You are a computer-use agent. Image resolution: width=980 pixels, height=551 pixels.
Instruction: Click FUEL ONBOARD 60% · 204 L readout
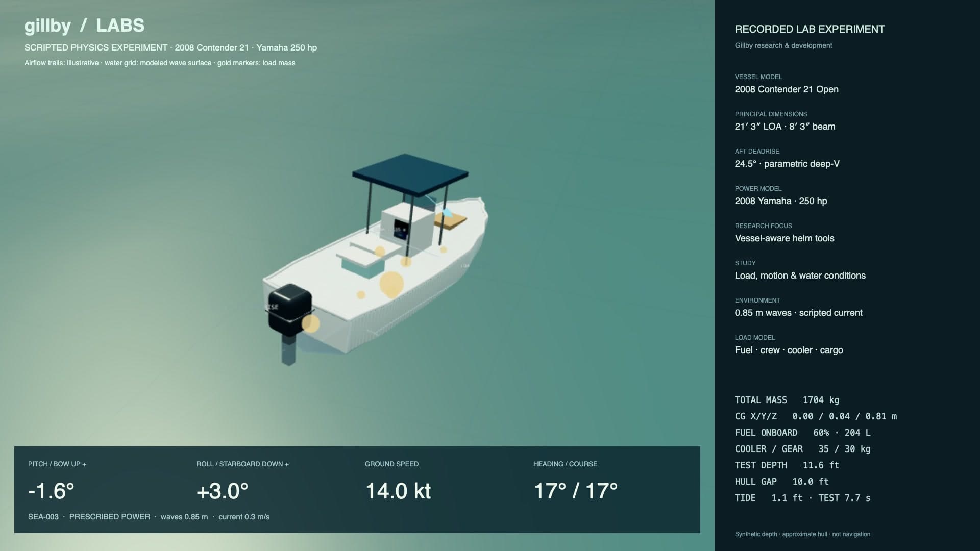(x=802, y=433)
